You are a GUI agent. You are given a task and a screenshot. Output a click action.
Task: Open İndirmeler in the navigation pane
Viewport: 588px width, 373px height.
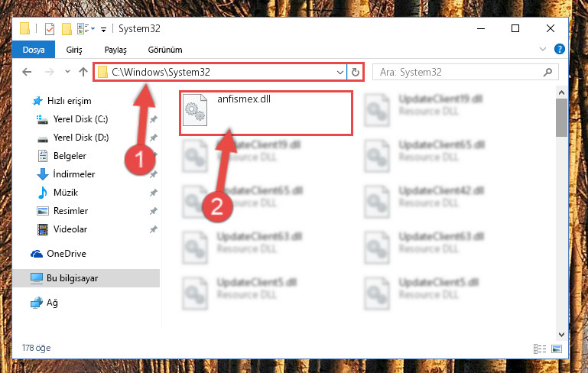click(x=74, y=174)
